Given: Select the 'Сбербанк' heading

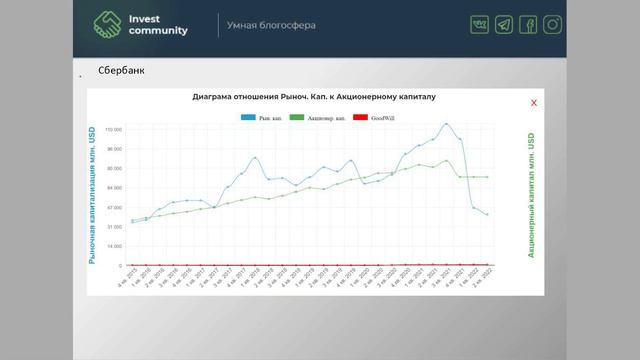Looking at the screenshot, I should pyautogui.click(x=121, y=71).
